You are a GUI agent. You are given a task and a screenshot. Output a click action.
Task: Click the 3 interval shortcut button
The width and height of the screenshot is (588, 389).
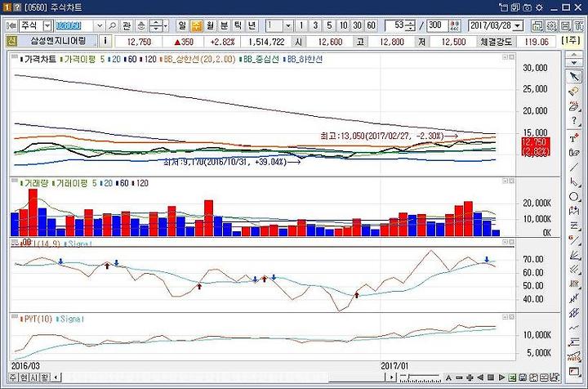(x=315, y=25)
